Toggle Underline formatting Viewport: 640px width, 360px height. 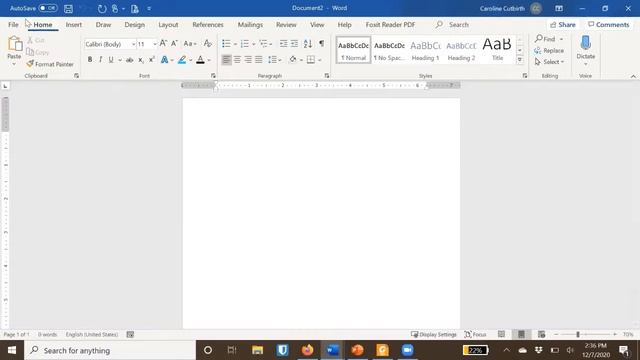coord(111,60)
